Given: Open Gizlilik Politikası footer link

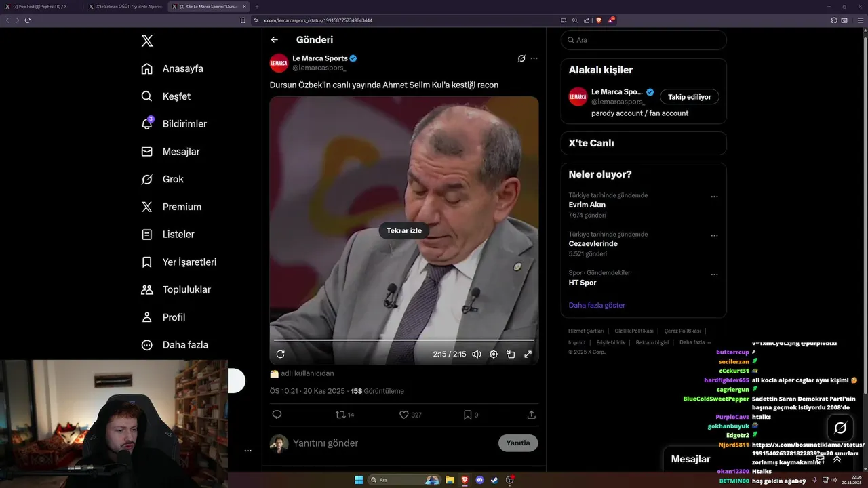Looking at the screenshot, I should pos(634,331).
